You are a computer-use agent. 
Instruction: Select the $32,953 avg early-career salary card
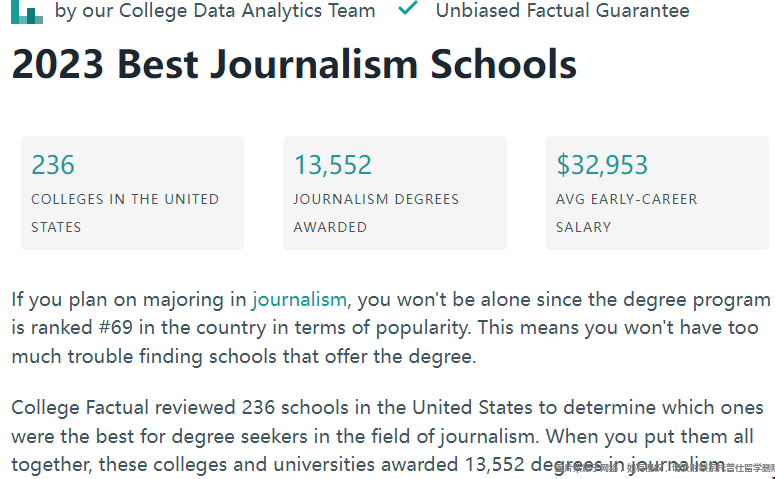[x=657, y=193]
